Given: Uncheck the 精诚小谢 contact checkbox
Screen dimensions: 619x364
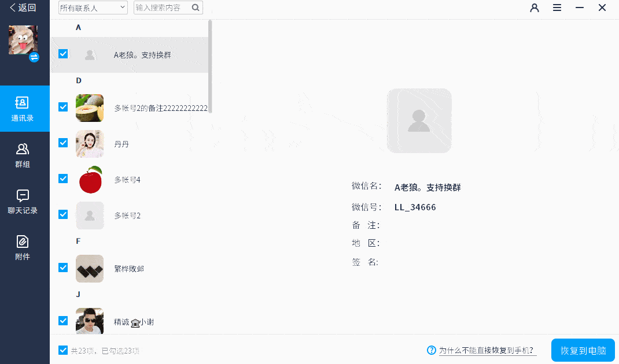Looking at the screenshot, I should click(63, 321).
